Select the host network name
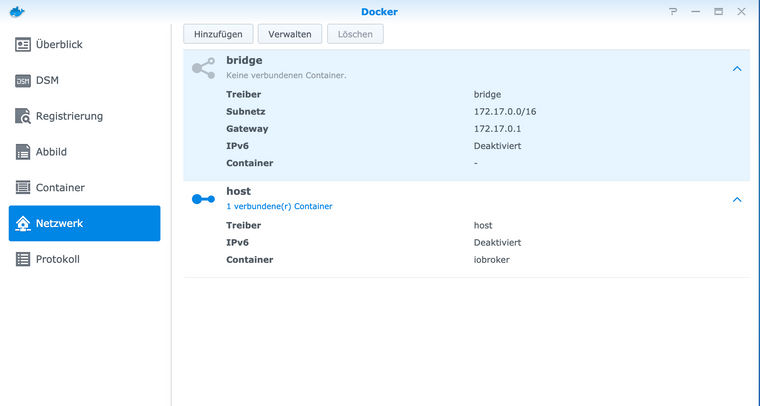 pos(238,191)
